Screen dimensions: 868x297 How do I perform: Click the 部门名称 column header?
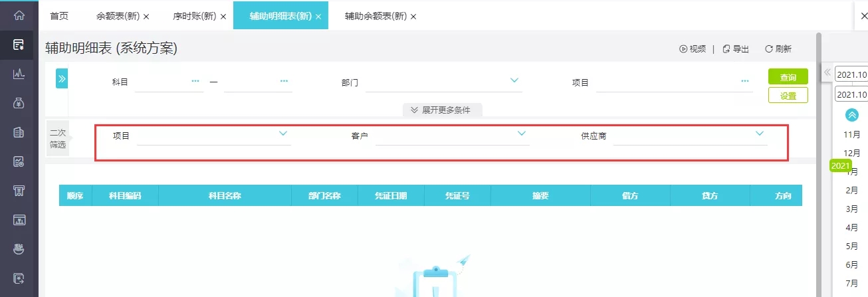[324, 195]
